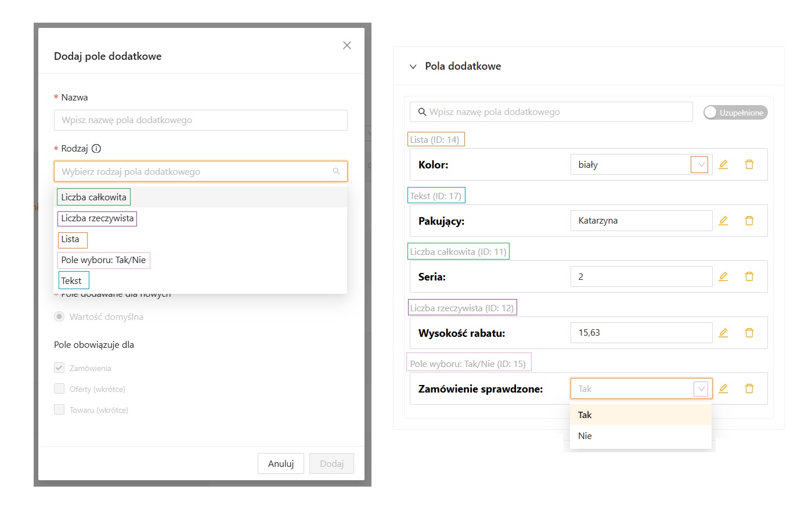This screenshot has height=511, width=812.
Task: Delete the Kolor field with trash icon
Action: click(x=749, y=164)
